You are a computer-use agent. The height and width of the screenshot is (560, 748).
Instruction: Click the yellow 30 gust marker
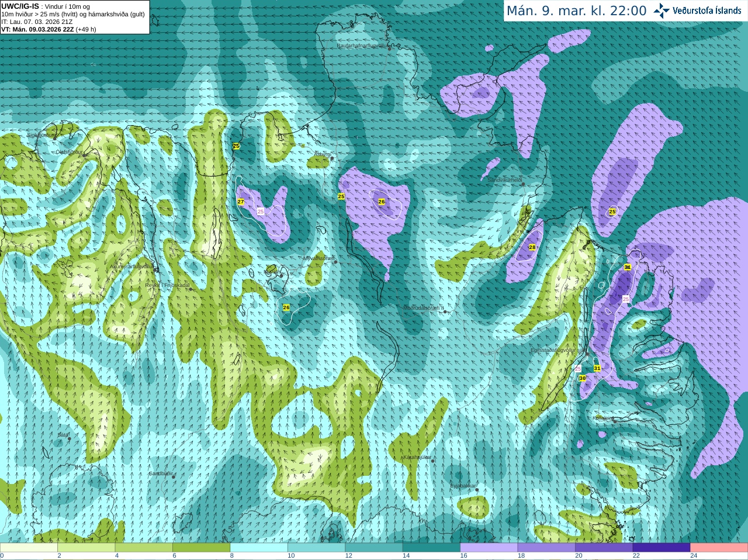(x=583, y=378)
